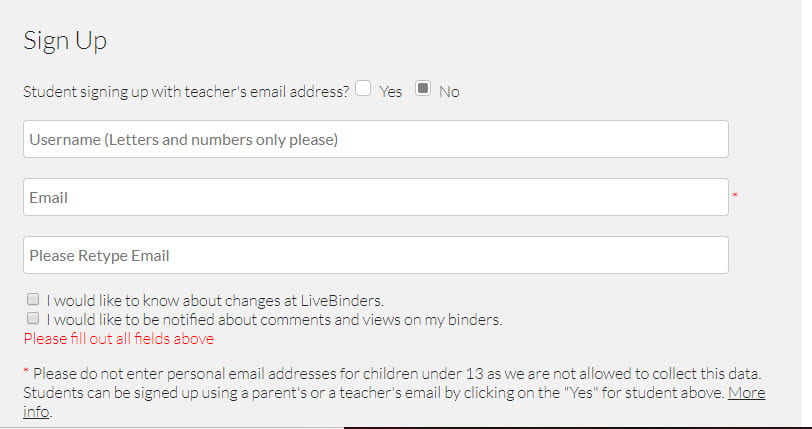Enable LiveBinders changes notification checkbox
The width and height of the screenshot is (812, 429).
pos(33,299)
